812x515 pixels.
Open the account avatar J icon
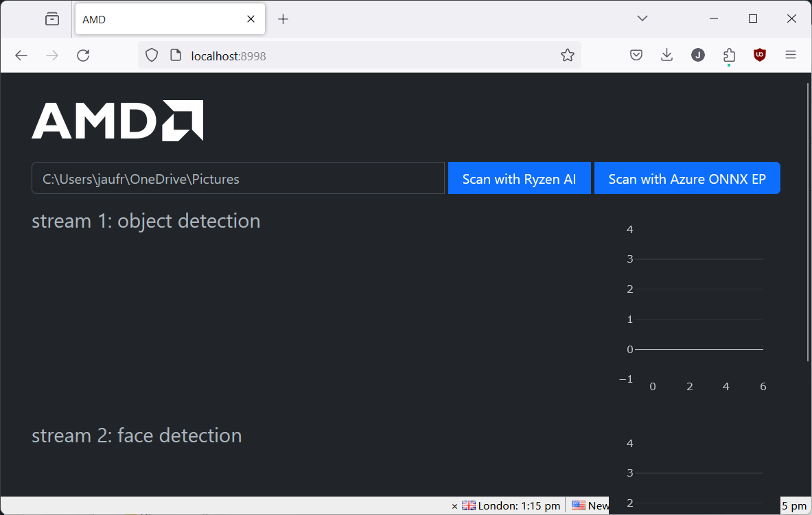click(x=698, y=55)
